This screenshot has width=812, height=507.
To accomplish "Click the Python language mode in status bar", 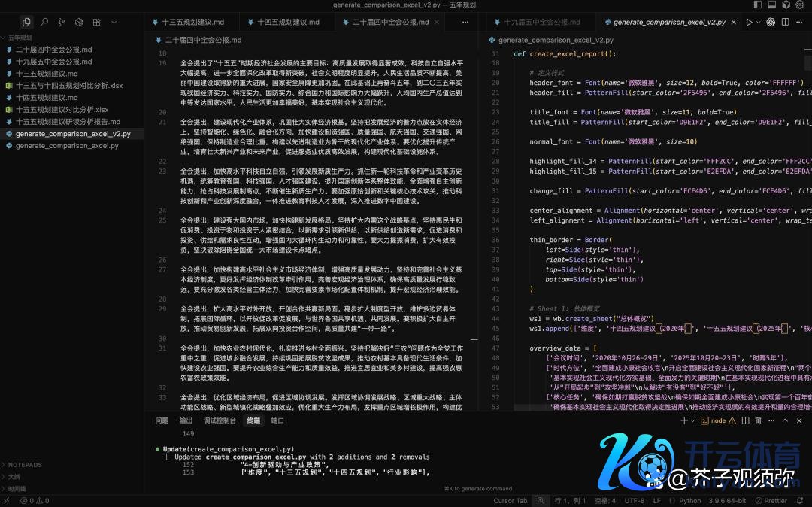I will tap(689, 500).
